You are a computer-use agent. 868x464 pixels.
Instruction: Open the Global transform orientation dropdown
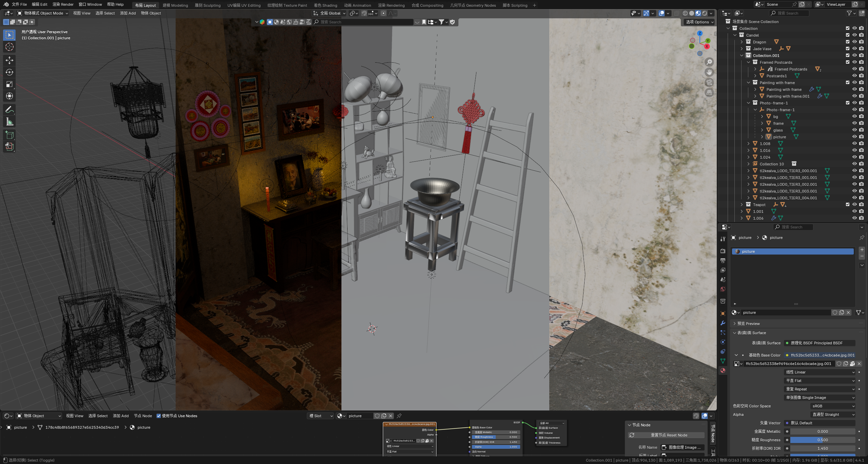point(329,13)
